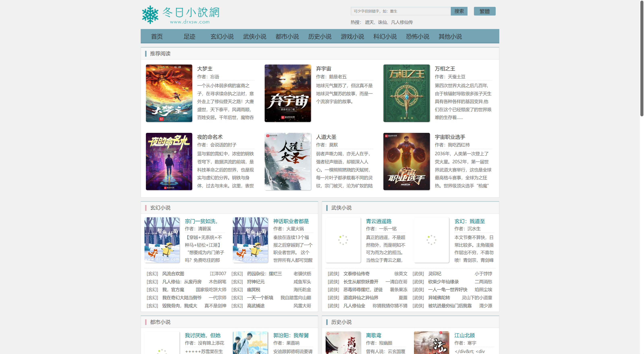Open the 宇宙职业选手 book cover
Screen dimensions: 644x354
click(x=406, y=161)
